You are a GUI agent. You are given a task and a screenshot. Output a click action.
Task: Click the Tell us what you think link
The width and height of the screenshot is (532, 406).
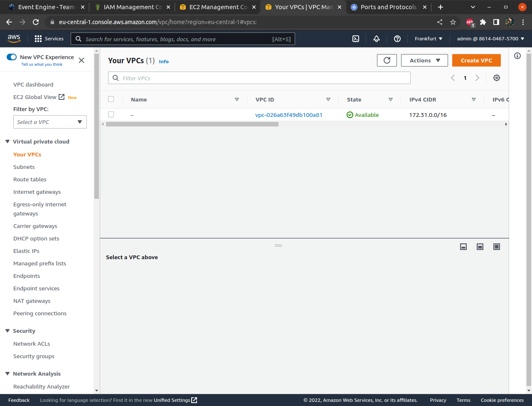[x=42, y=64]
